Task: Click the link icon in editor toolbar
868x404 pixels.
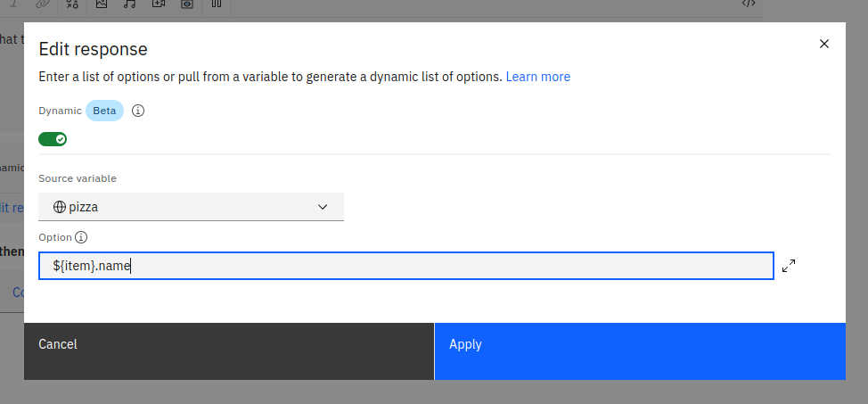Action: point(43,4)
